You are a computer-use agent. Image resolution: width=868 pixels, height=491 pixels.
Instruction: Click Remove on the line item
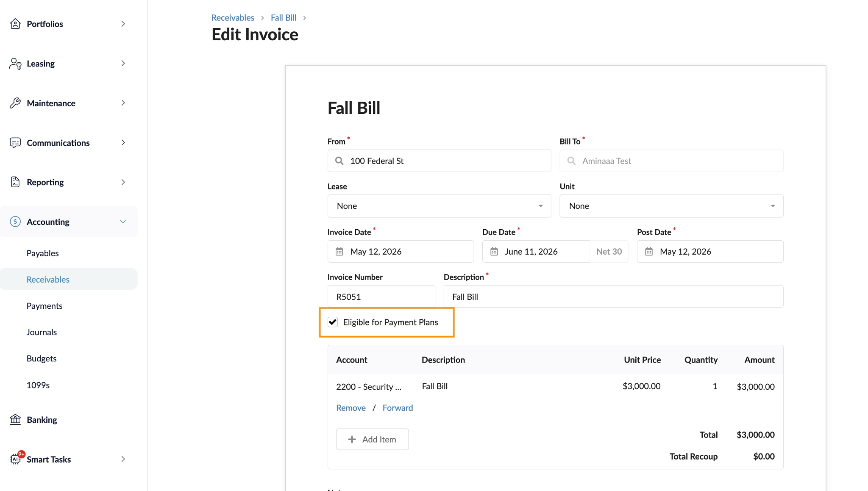point(351,408)
